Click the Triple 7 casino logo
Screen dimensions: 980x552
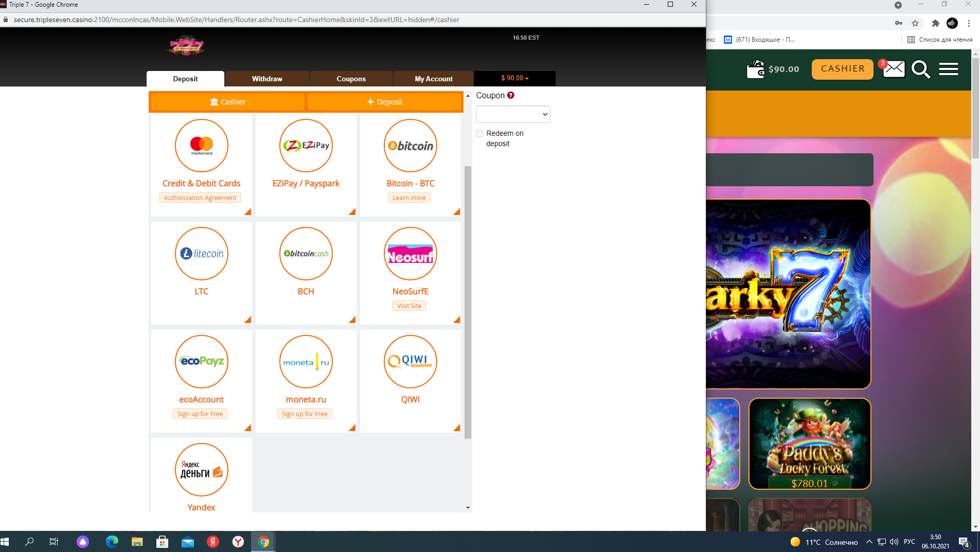[186, 46]
